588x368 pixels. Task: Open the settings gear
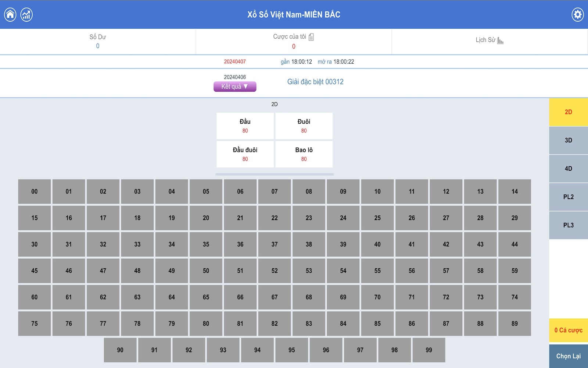578,15
